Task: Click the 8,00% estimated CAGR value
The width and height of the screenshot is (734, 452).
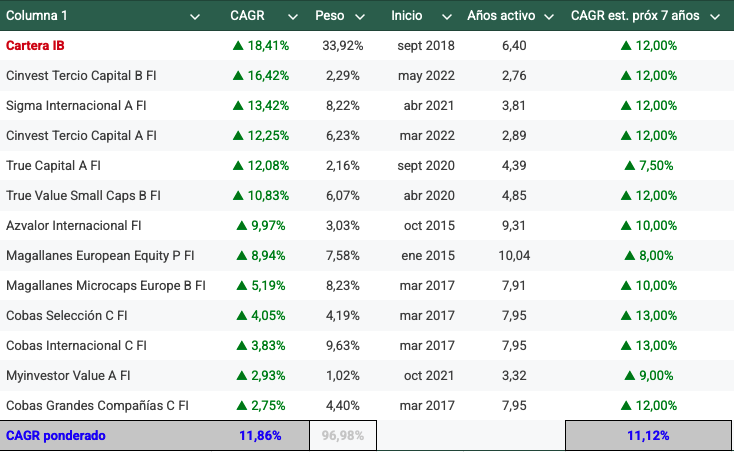Action: click(x=649, y=255)
